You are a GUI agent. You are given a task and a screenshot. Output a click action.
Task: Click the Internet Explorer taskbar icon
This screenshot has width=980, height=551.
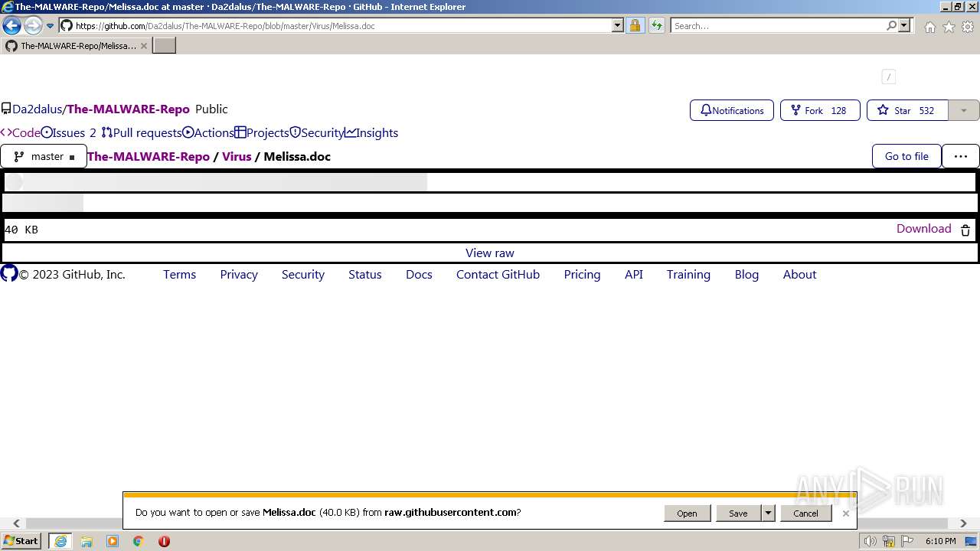pyautogui.click(x=60, y=541)
